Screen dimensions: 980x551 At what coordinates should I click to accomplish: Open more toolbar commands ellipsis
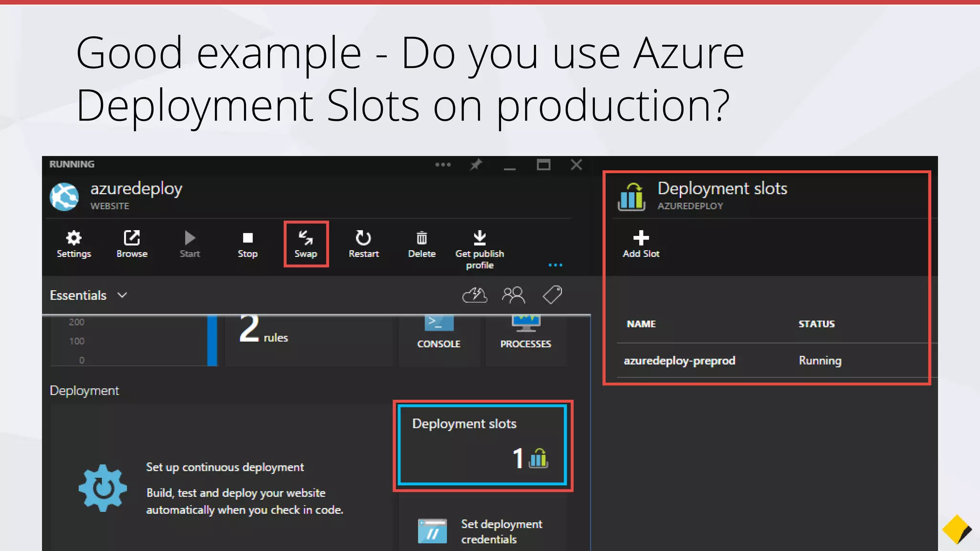coord(555,265)
